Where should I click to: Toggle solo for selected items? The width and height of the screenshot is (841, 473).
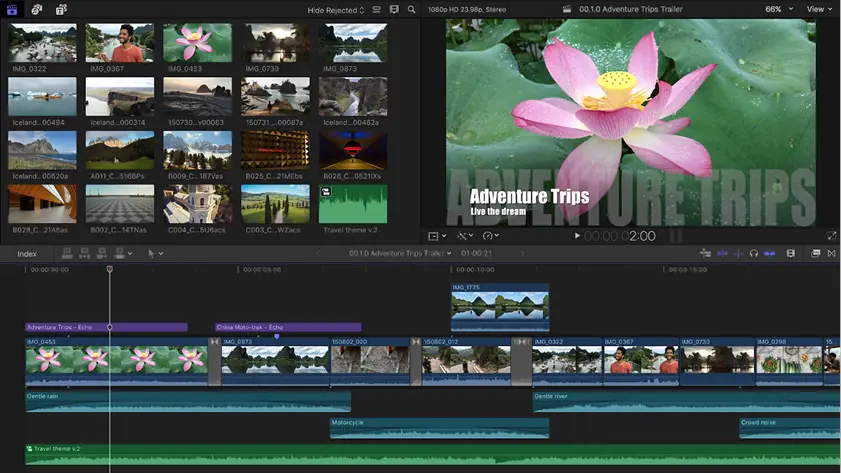[754, 253]
